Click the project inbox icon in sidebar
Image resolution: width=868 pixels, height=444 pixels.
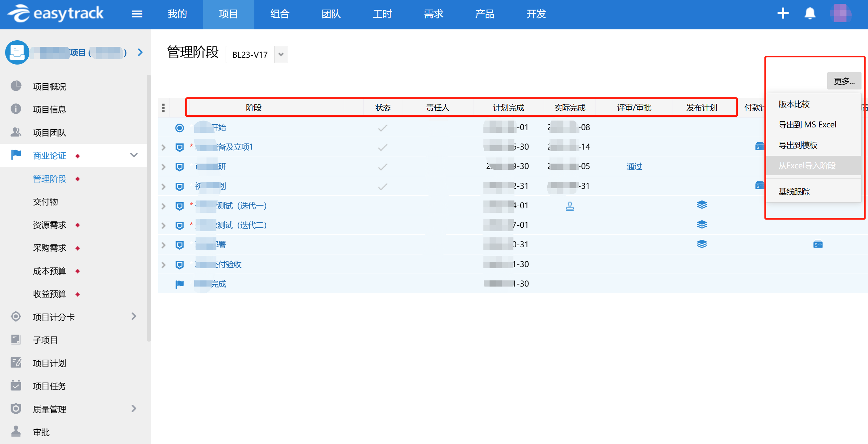17,53
